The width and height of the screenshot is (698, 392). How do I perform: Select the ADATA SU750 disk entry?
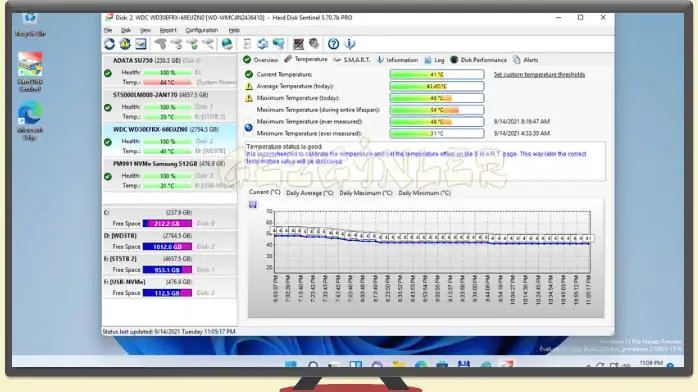(170, 71)
